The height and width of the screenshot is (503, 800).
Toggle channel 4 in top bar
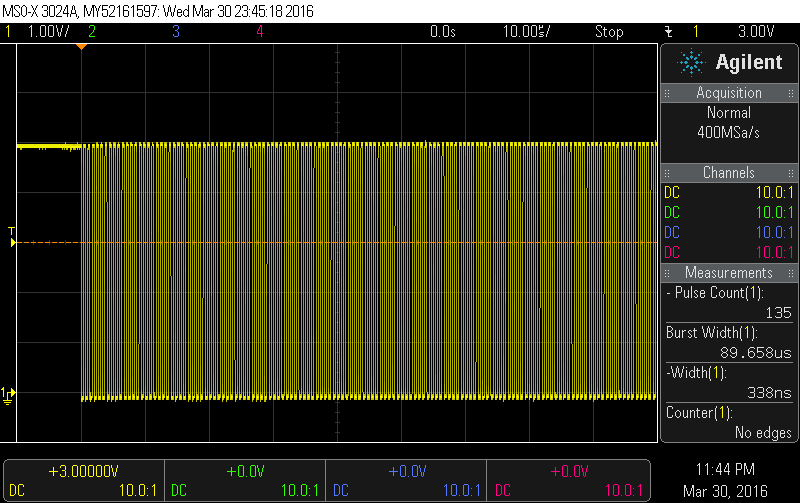point(260,32)
